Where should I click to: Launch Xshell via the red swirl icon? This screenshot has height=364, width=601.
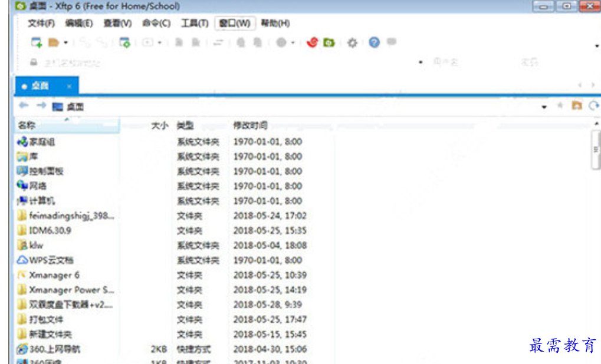[x=313, y=42]
